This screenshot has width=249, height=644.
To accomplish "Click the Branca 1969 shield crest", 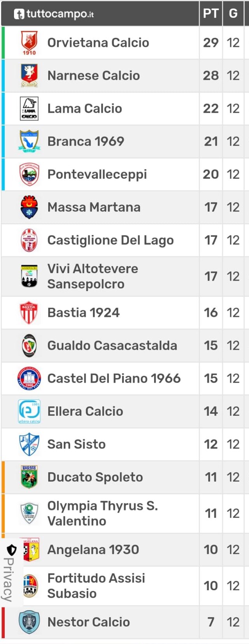I will 29,141.
